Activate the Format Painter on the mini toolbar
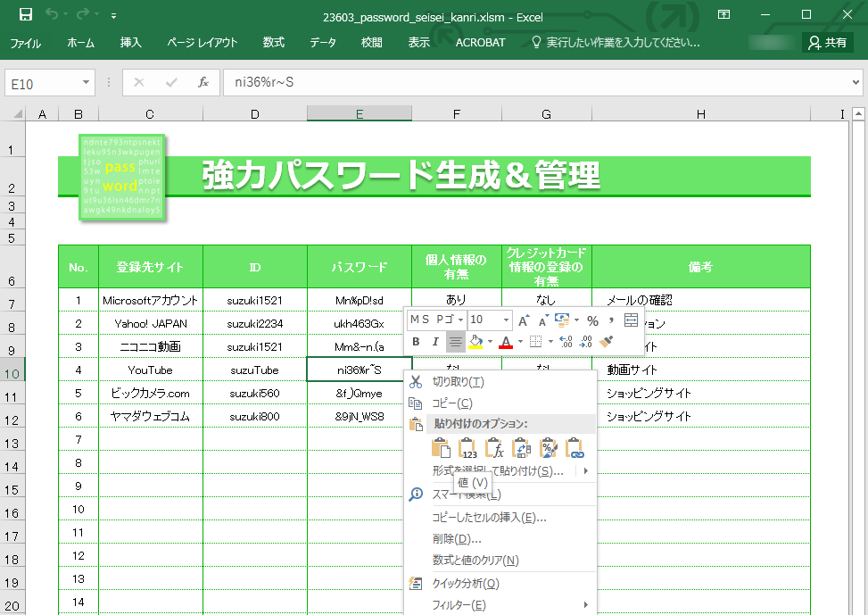Image resolution: width=868 pixels, height=615 pixels. click(608, 341)
